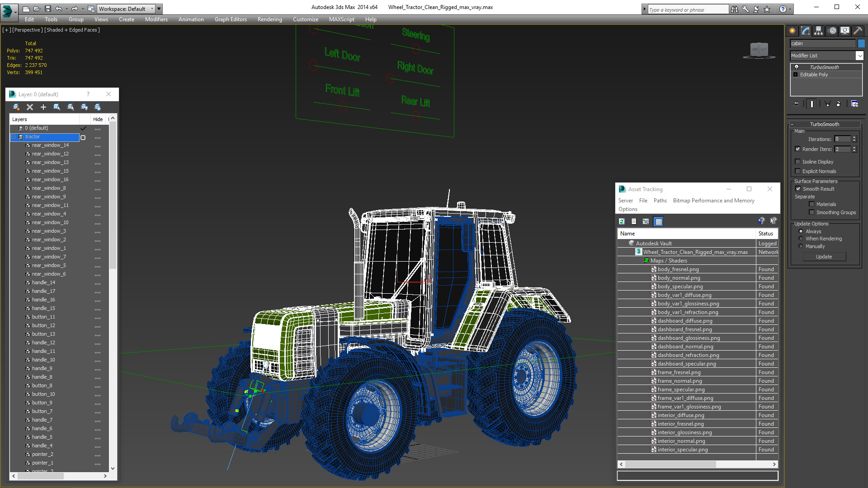The width and height of the screenshot is (868, 488).
Task: Click the Pin Stack icon below modifier stack
Action: (796, 104)
